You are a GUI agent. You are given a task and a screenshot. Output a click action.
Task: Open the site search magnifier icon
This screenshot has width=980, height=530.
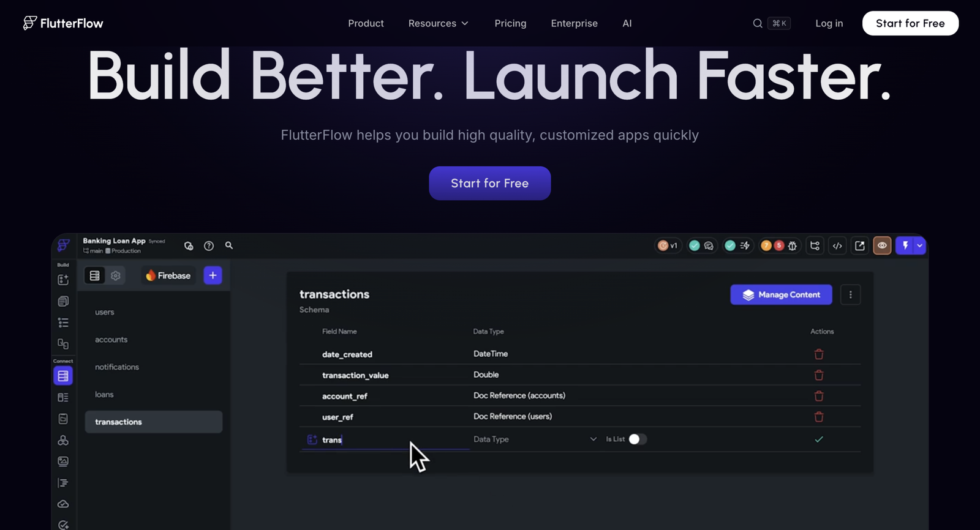[x=758, y=23]
